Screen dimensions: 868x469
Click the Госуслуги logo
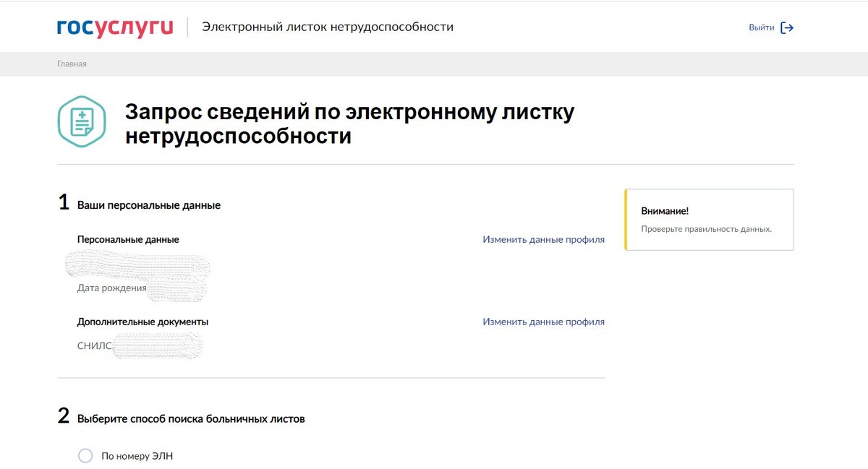click(114, 27)
